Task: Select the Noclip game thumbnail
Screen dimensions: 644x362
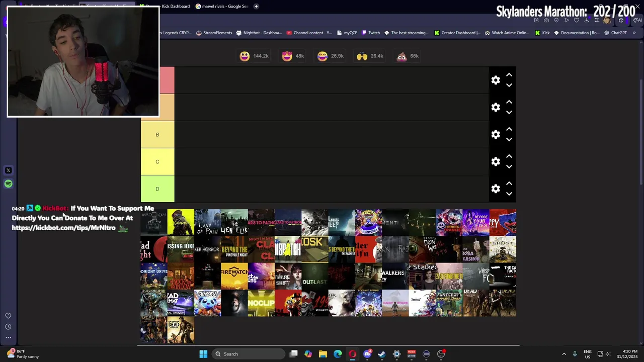Action: pos(261,303)
